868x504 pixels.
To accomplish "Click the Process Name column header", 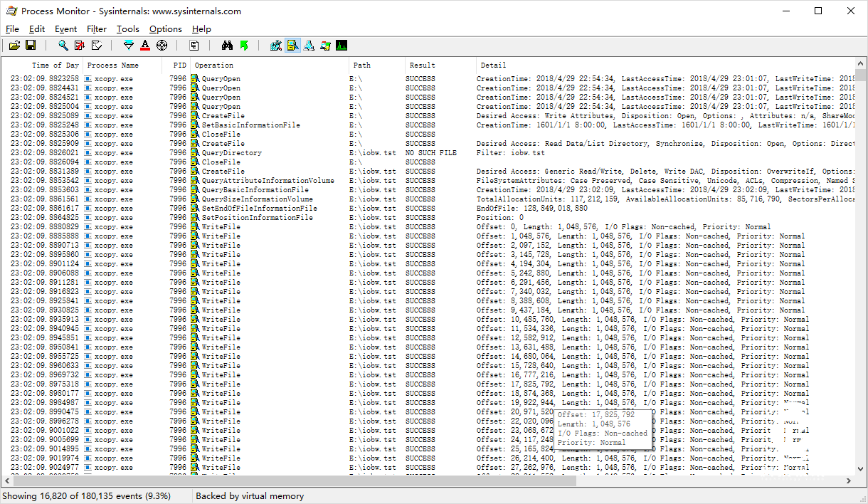I will [123, 65].
